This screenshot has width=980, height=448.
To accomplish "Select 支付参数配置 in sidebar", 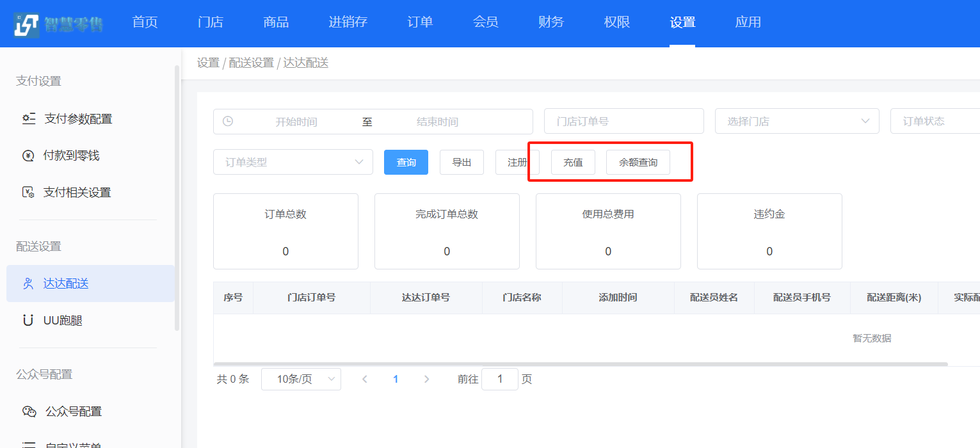I will [x=90, y=118].
